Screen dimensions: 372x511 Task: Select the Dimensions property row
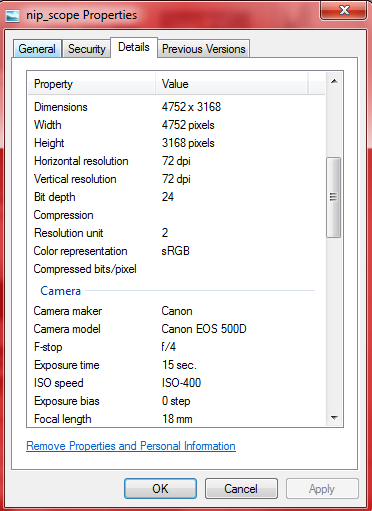(176, 107)
